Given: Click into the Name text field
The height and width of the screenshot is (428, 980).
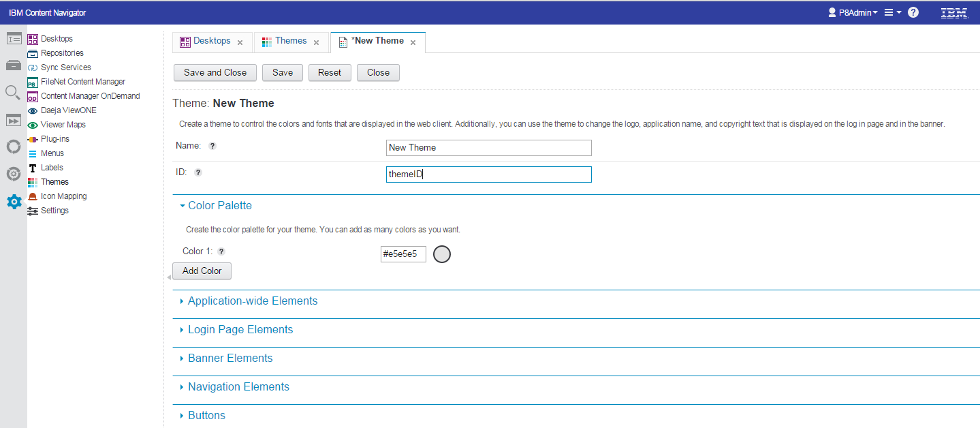Looking at the screenshot, I should coord(489,147).
